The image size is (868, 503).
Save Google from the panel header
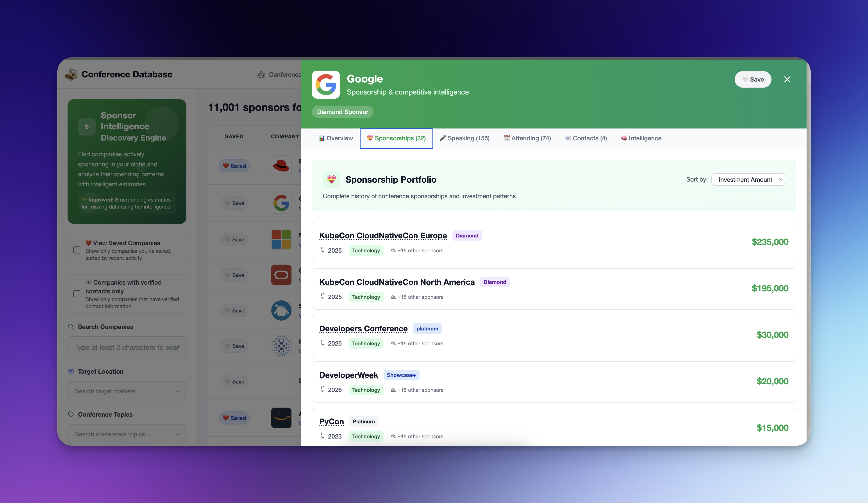coord(753,80)
